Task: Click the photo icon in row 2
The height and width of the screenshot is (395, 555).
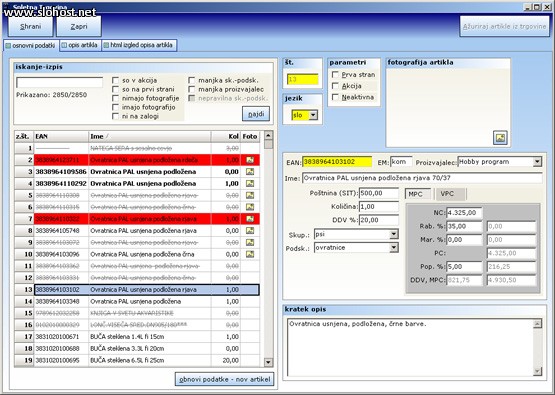Action: point(250,160)
